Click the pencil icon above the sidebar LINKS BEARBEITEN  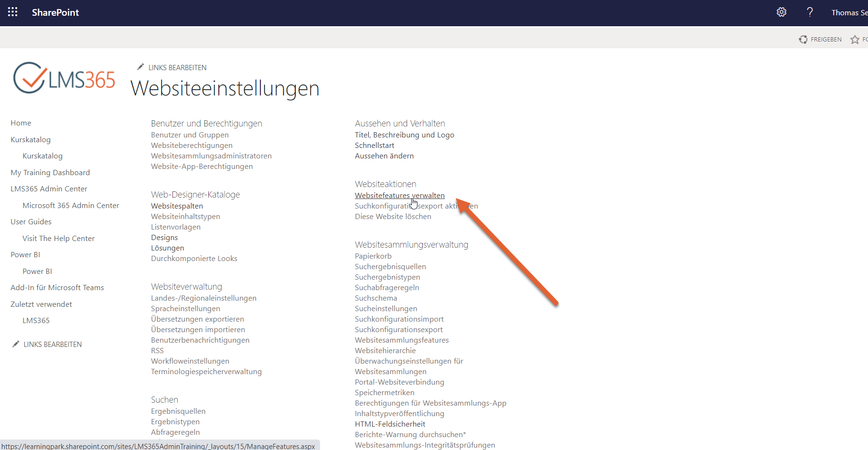point(15,344)
